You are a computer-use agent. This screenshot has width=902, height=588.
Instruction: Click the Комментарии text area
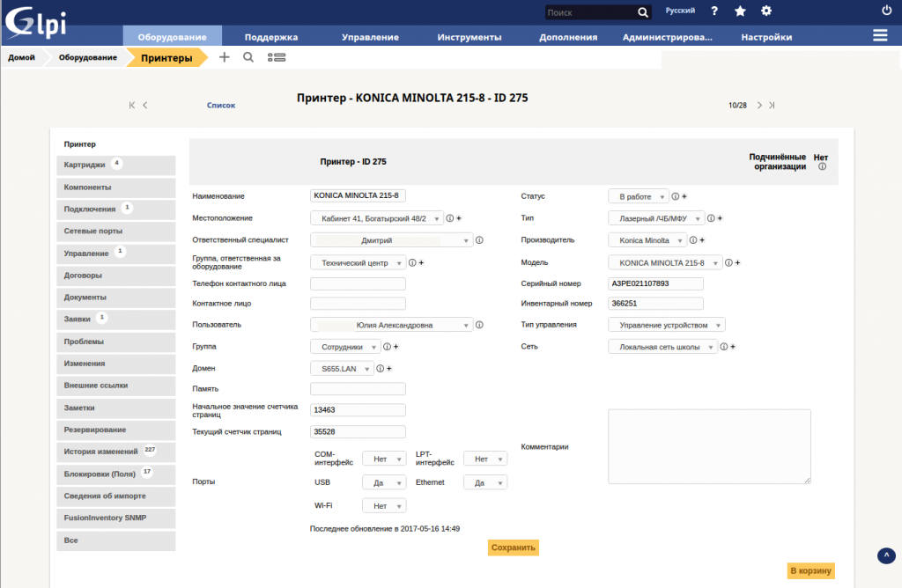pos(709,446)
